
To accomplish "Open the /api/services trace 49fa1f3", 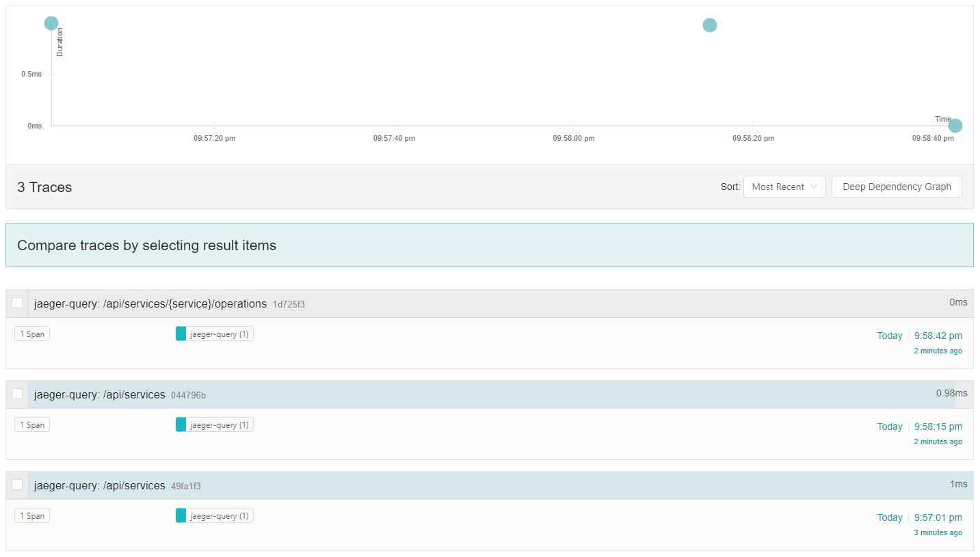I will [x=100, y=485].
